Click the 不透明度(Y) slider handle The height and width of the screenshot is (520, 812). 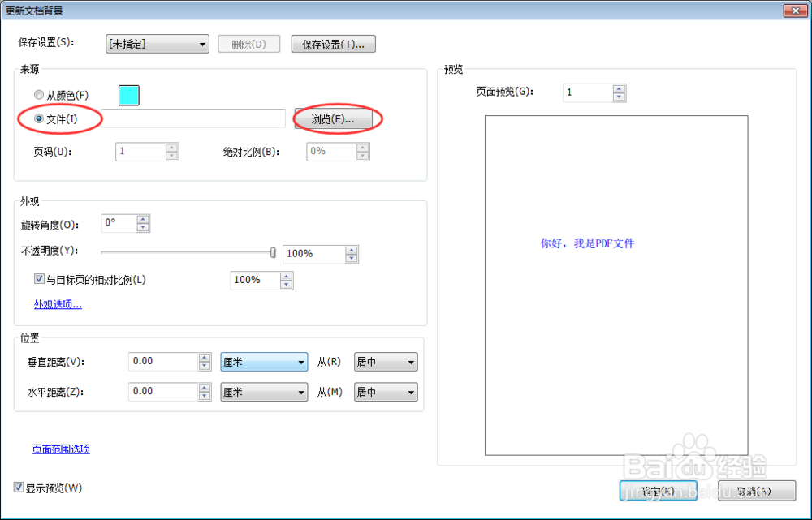pos(273,252)
